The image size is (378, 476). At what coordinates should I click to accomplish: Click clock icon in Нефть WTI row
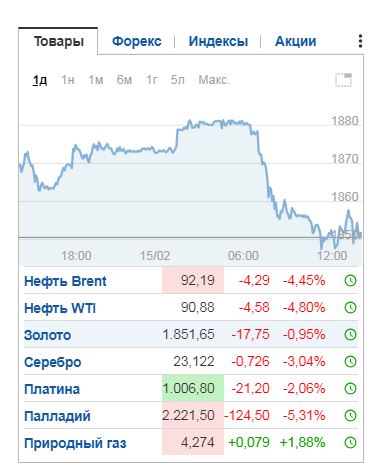(x=350, y=307)
